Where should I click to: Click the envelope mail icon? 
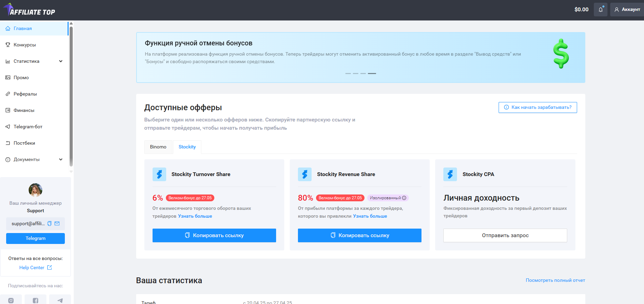coord(57,223)
